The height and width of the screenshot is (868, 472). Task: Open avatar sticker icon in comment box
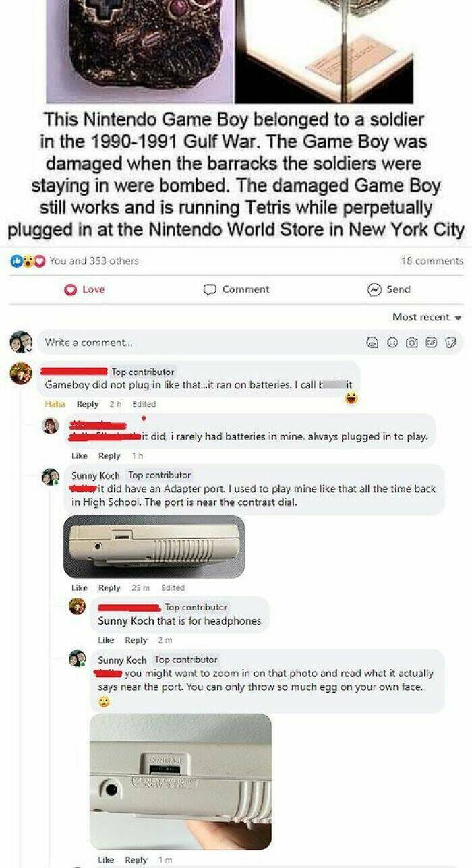click(x=371, y=343)
